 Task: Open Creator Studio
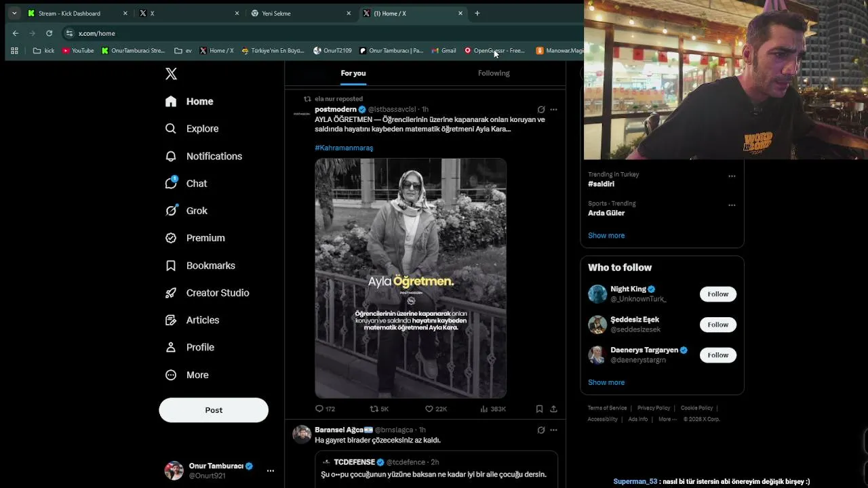[x=208, y=293]
